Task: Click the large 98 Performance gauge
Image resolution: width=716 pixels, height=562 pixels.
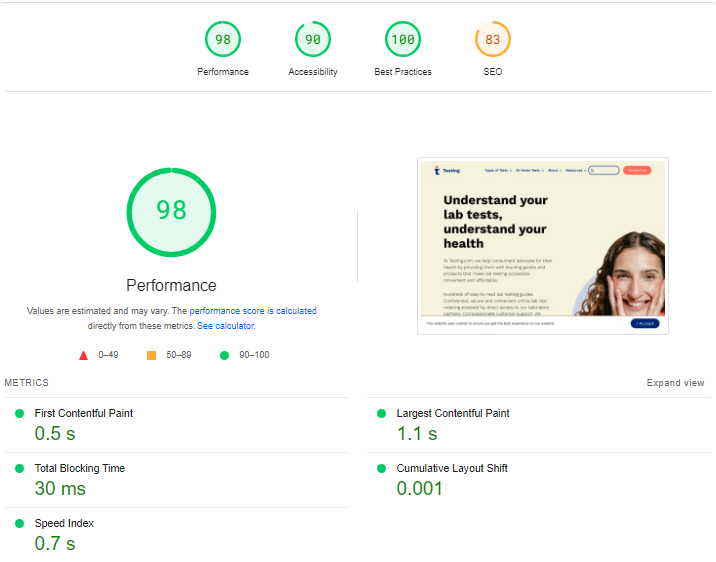Action: point(171,212)
